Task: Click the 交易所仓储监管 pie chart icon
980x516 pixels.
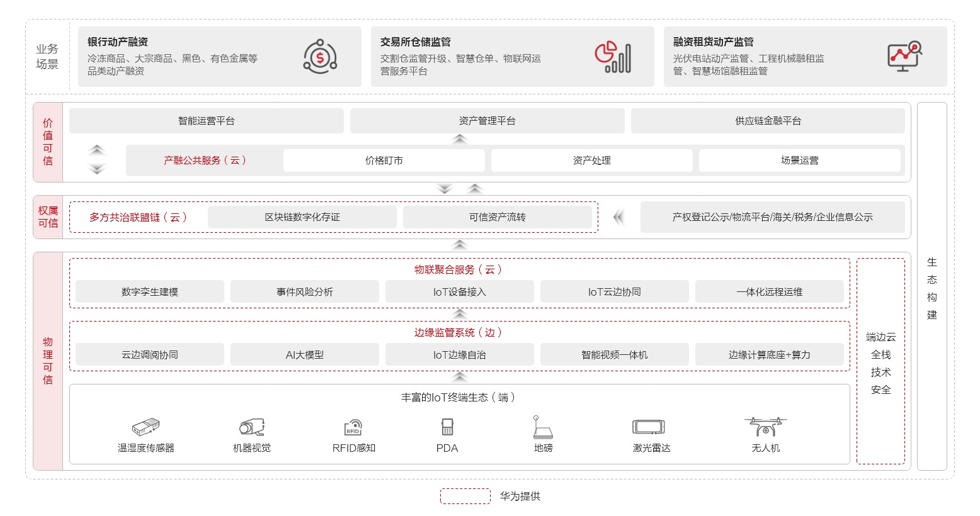Action: click(613, 57)
